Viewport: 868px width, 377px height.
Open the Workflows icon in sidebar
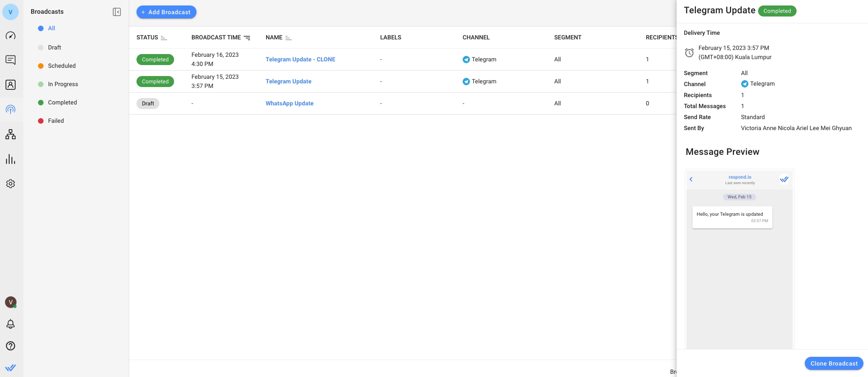11,134
